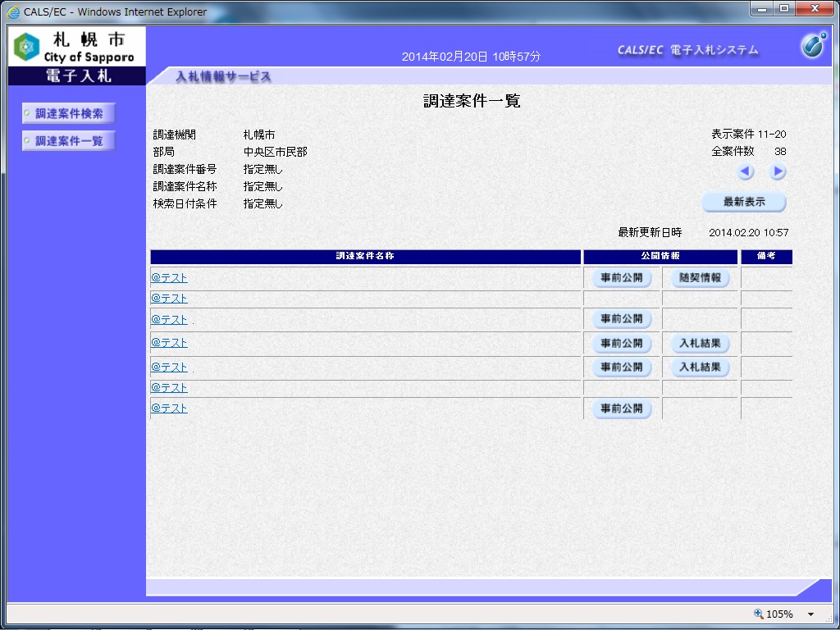Viewport: 840px width, 630px height.
Task: Open 調達案件一覧 in the left menu
Action: (x=69, y=141)
